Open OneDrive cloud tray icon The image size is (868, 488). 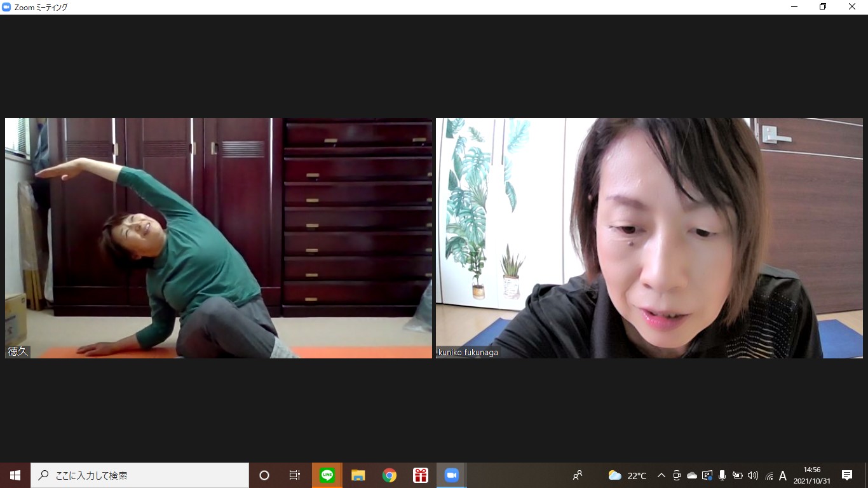click(692, 475)
